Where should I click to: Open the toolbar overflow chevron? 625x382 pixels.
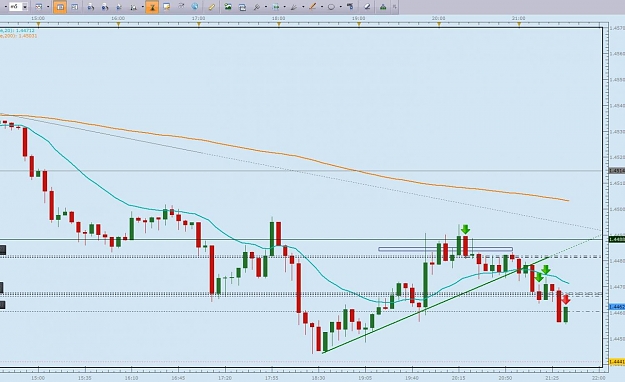[x=395, y=7]
